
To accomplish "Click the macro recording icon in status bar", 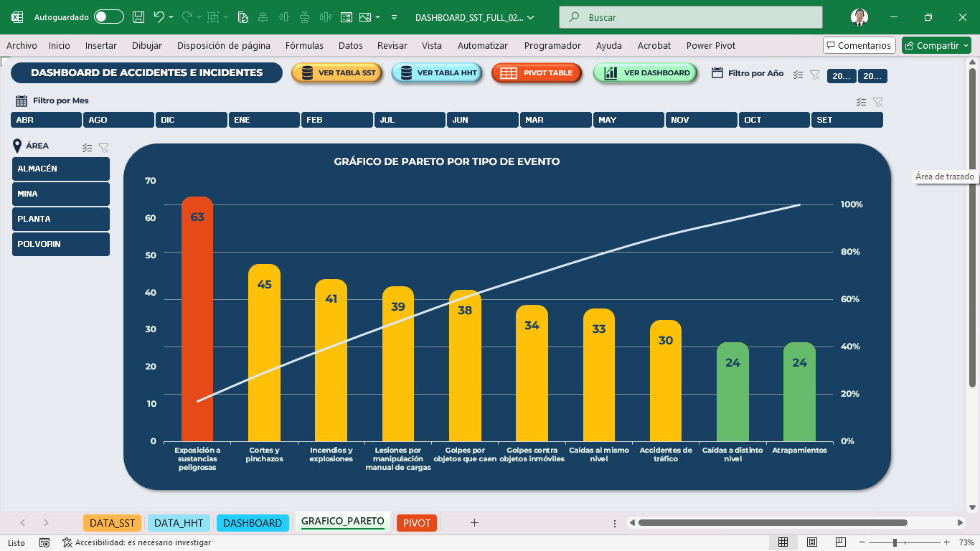I will tap(44, 542).
